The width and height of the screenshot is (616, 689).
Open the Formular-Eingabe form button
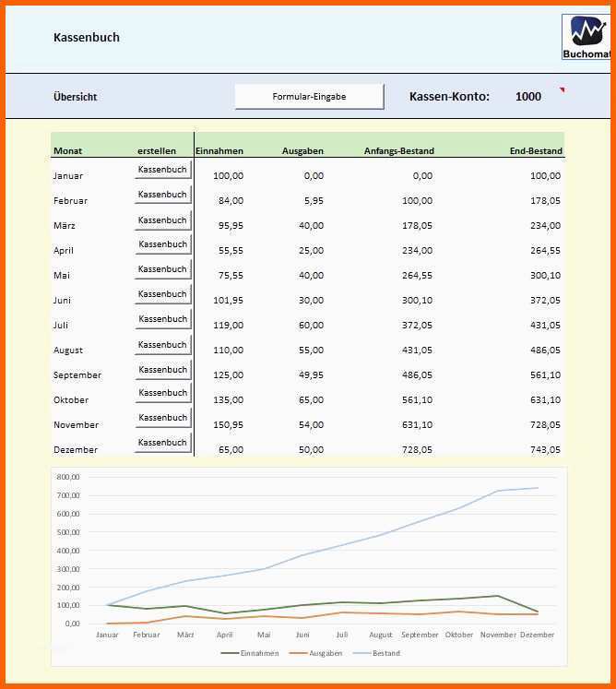pyautogui.click(x=309, y=97)
